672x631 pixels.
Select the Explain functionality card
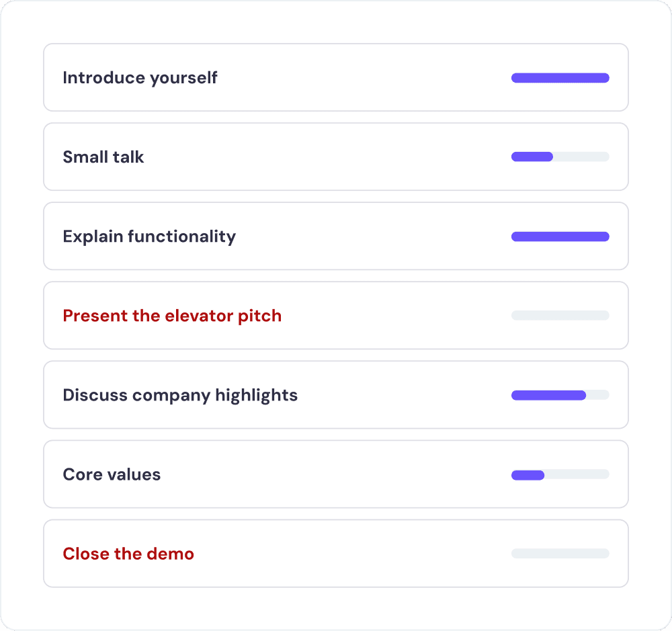(x=336, y=236)
